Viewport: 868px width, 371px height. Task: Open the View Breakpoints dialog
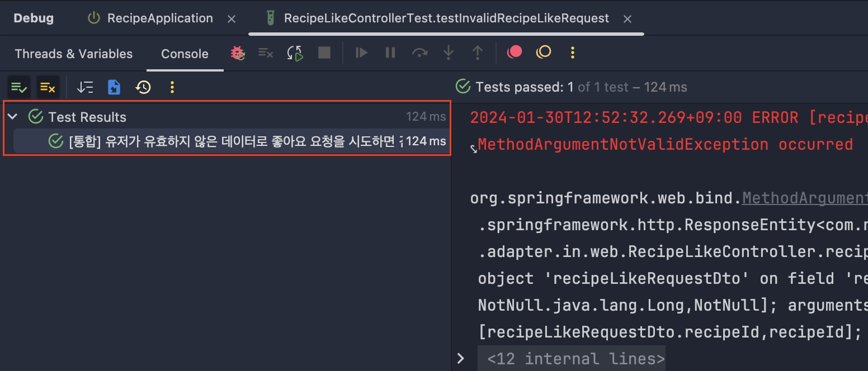(x=514, y=53)
